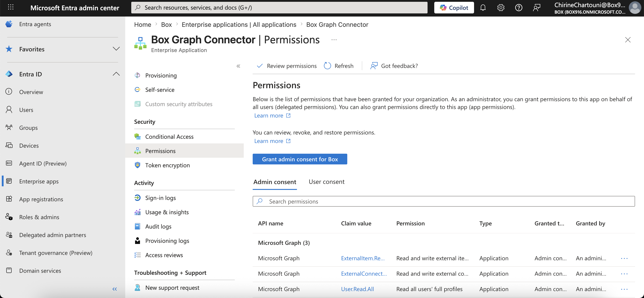Open Conditional Access menu item

[169, 137]
